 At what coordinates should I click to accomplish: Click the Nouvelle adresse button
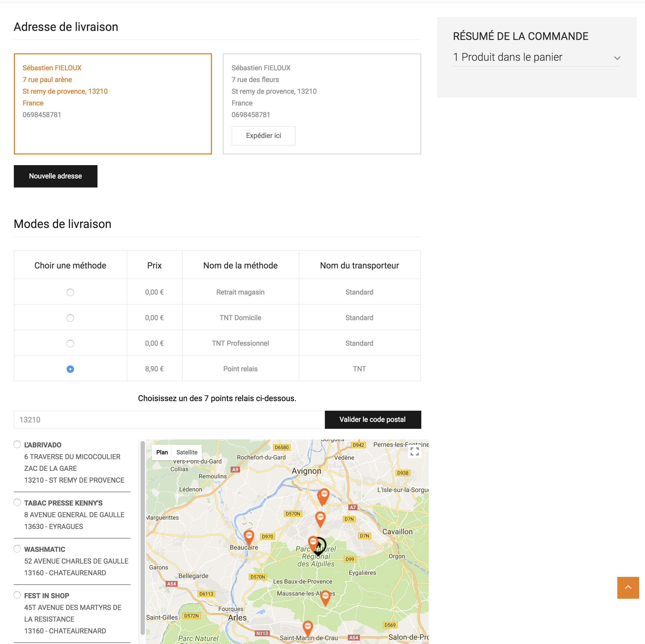tap(55, 176)
